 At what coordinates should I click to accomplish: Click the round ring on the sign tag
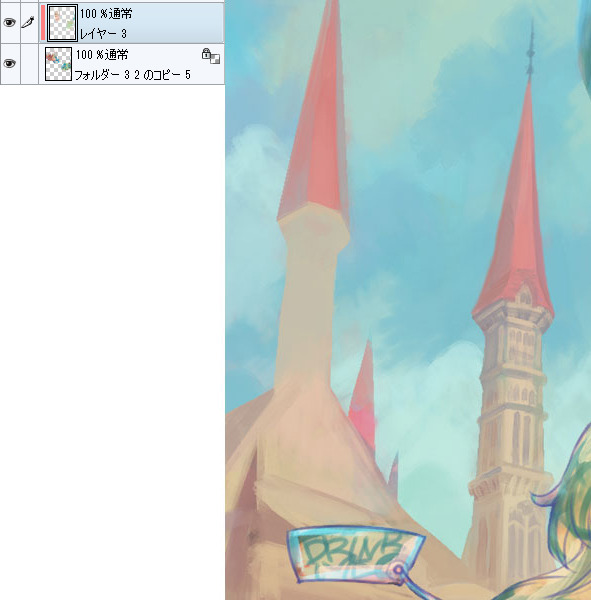point(398,571)
